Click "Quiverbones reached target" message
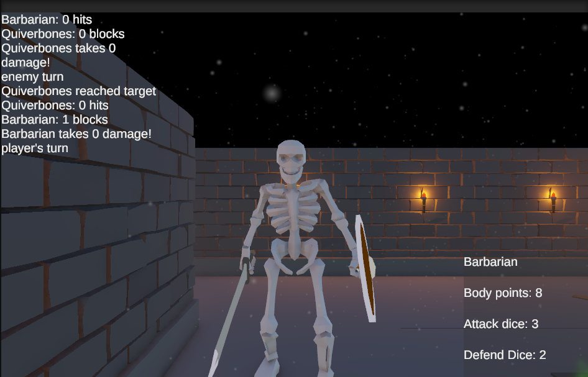 coord(79,91)
